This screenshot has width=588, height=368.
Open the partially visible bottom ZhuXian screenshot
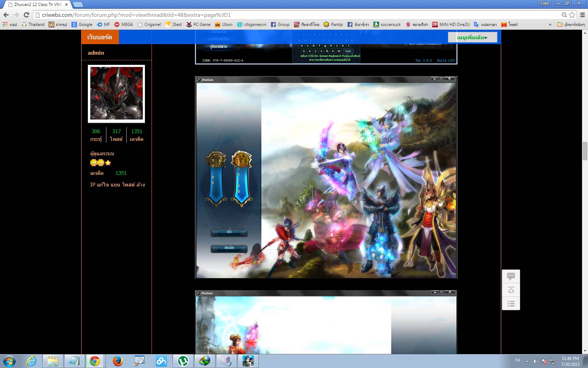pyautogui.click(x=326, y=322)
